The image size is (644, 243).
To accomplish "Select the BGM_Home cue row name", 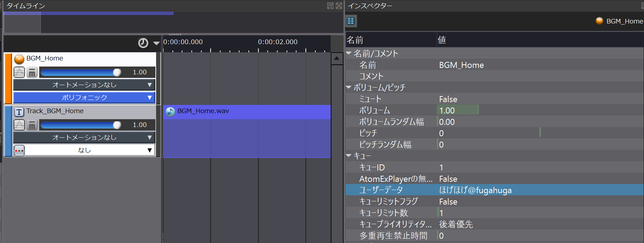I will click(x=45, y=58).
